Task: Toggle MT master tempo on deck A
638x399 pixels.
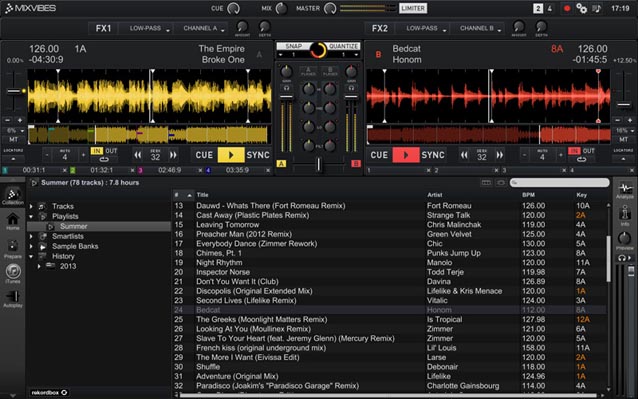Action: coord(13,140)
